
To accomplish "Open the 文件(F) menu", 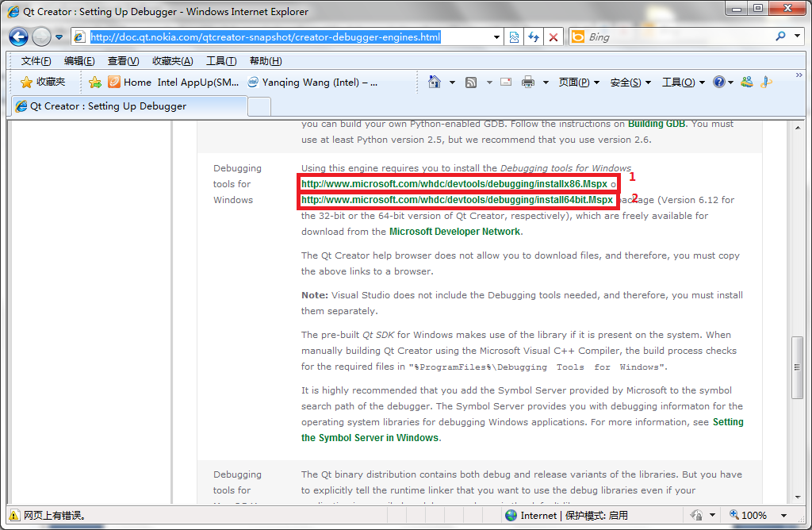I will 36,61.
